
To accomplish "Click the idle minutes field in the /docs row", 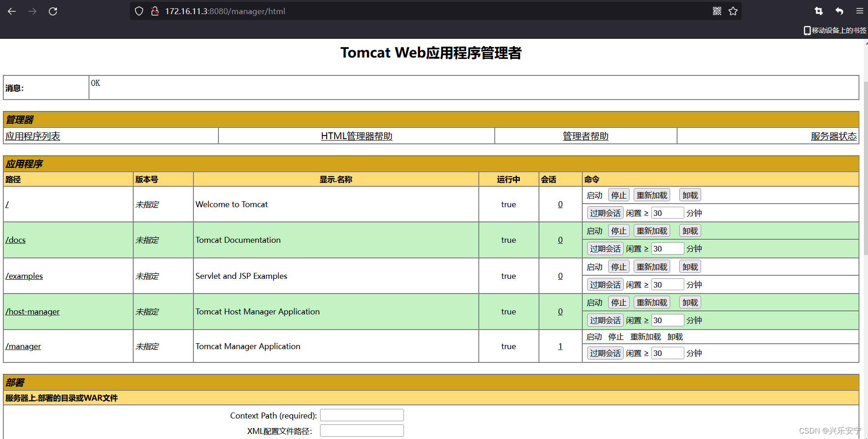I will 667,249.
